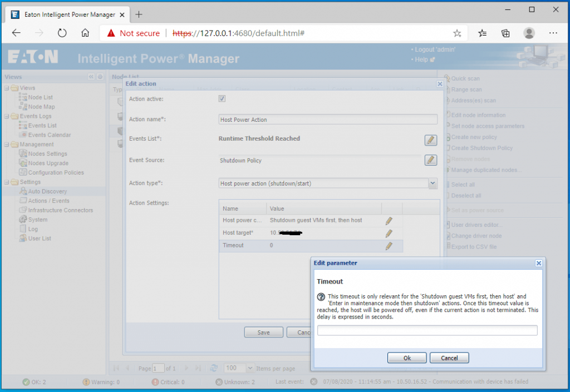The image size is (570, 392).
Task: Click Range scan in right panel
Action: click(x=466, y=90)
